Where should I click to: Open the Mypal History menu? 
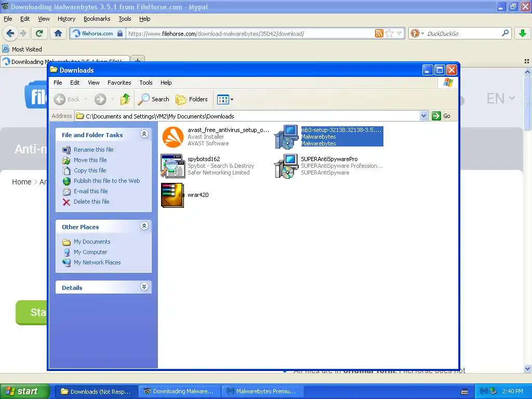(66, 19)
